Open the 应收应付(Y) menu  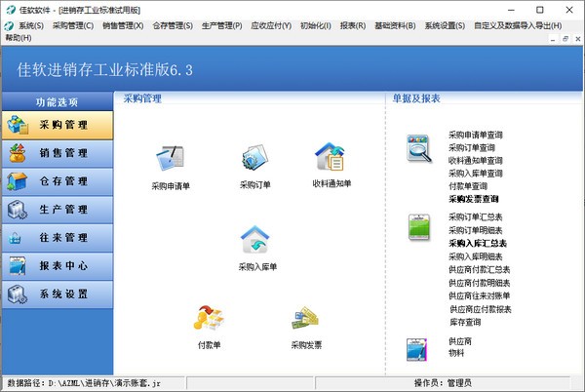(x=271, y=25)
